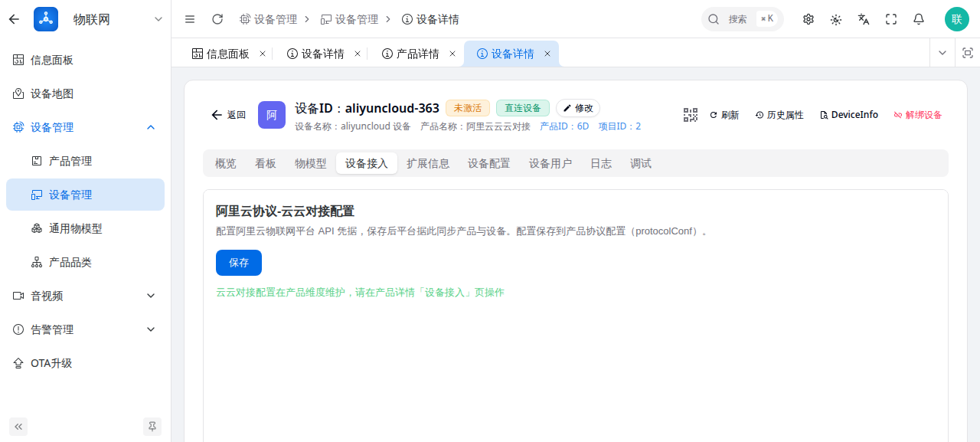Switch to the 扩展信息 tab

428,163
